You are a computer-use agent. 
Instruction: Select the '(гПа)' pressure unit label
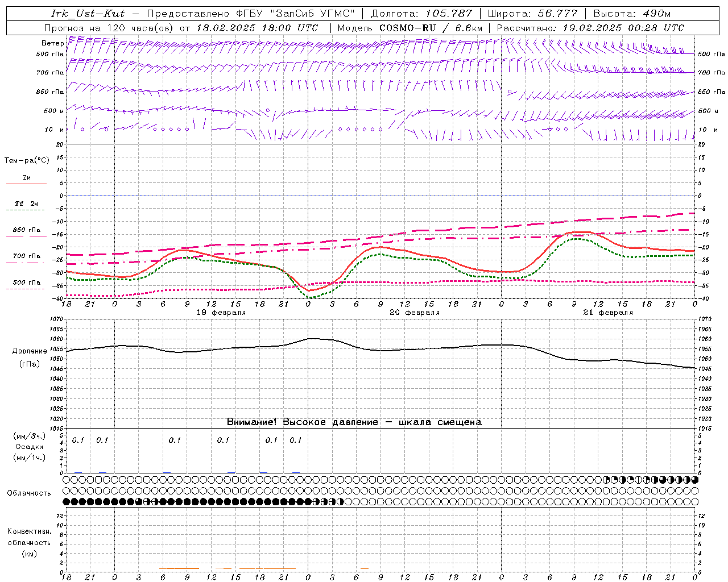[x=30, y=364]
